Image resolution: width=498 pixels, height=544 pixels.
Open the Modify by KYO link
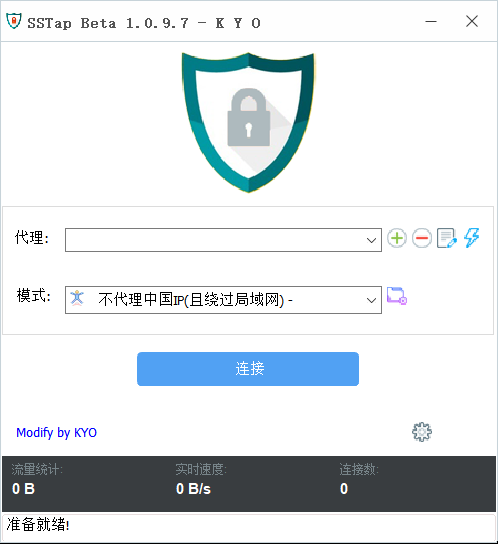[x=57, y=433]
